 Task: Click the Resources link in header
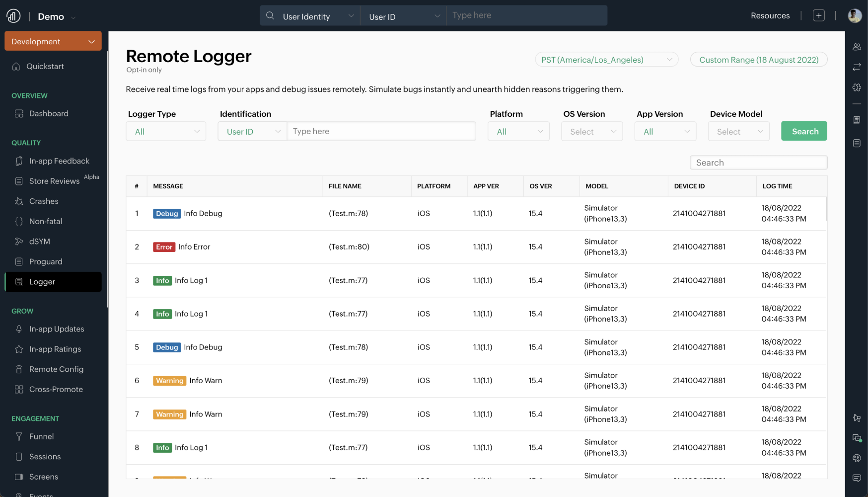pos(770,16)
